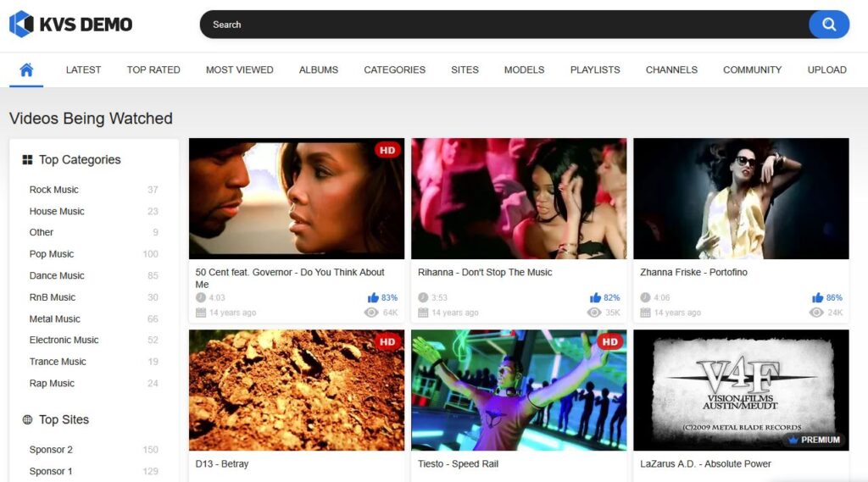The height and width of the screenshot is (482, 868).
Task: Click the Premium crown badge on LaZarus video
Action: click(x=815, y=440)
